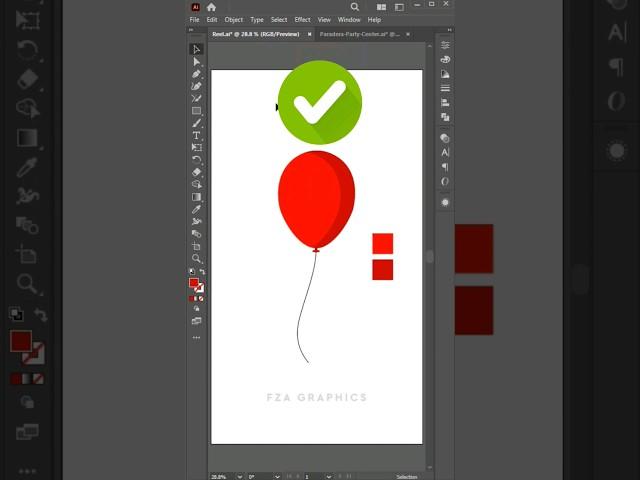Open the Stroke panel icon
The width and height of the screenshot is (640, 480).
(445, 88)
